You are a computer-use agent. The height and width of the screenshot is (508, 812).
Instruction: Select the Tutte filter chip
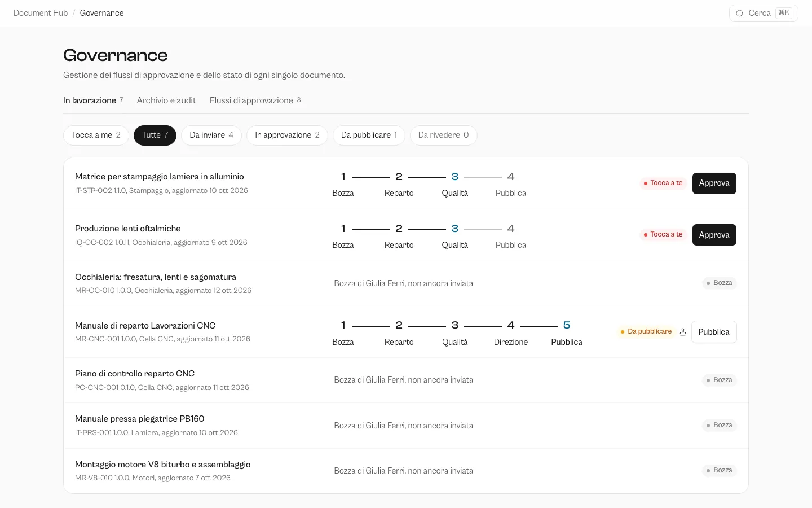[x=155, y=135]
